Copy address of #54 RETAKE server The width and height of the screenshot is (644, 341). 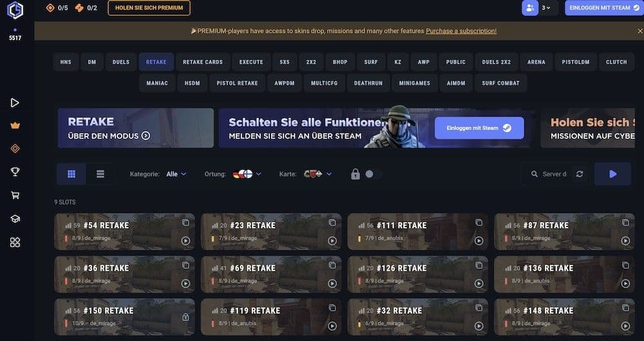(x=185, y=223)
